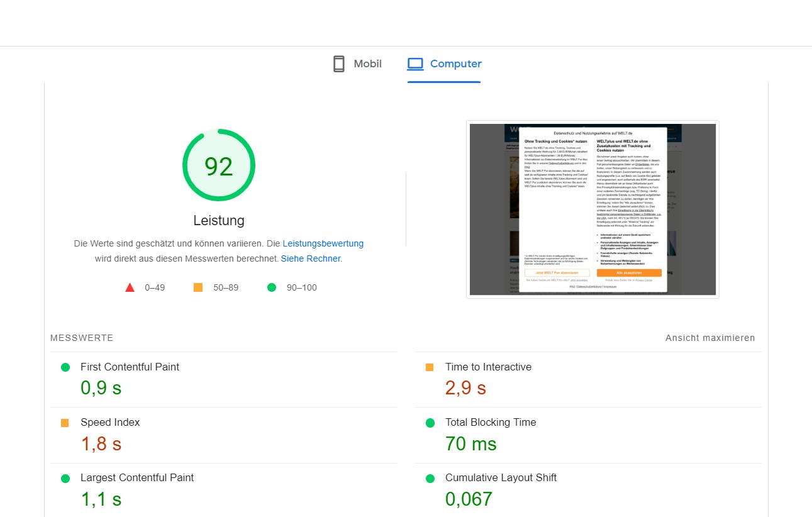Click the MESSWERTE heading
Image resolution: width=812 pixels, height=517 pixels.
tap(82, 338)
